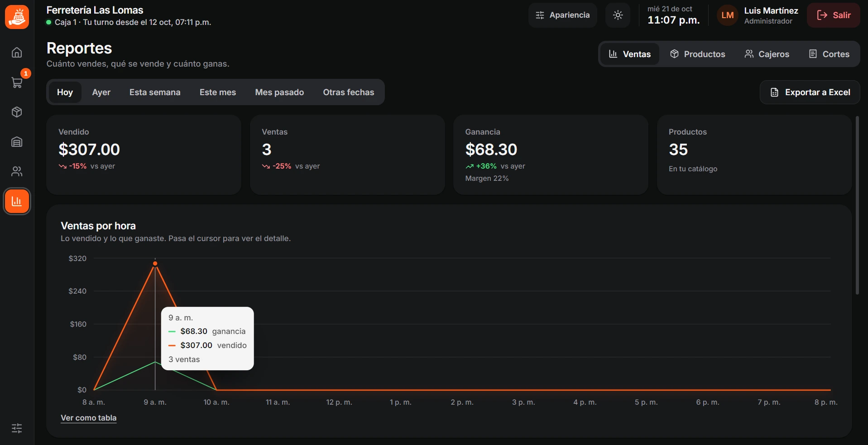Click the 12 p. m. axis label
868x445 pixels.
point(339,402)
